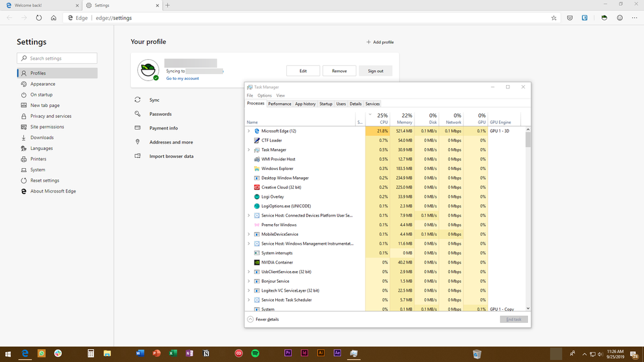The height and width of the screenshot is (362, 644).
Task: Sort processes by the Memory column header
Action: [x=402, y=119]
